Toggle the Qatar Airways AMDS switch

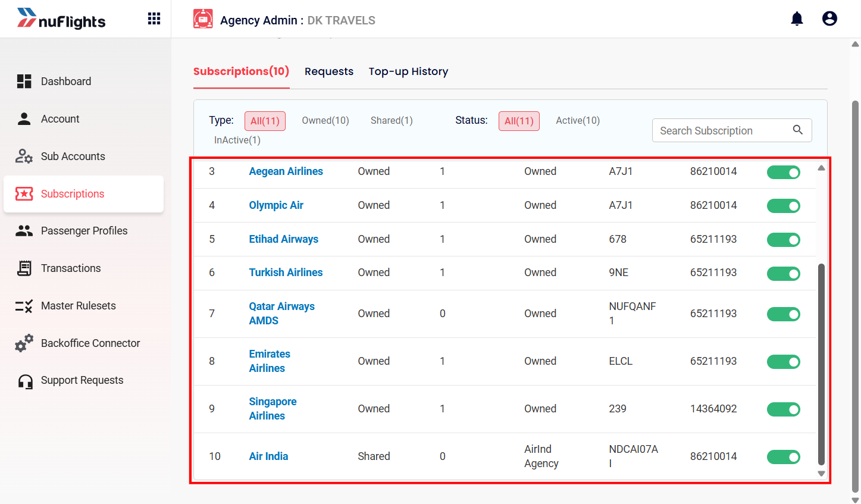tap(784, 314)
